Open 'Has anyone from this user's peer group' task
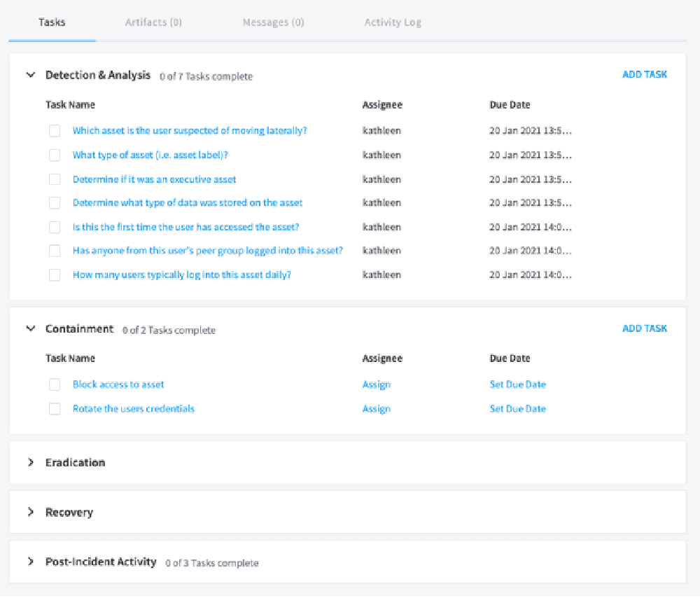Screen dimensions: 700x598 pyautogui.click(x=208, y=251)
